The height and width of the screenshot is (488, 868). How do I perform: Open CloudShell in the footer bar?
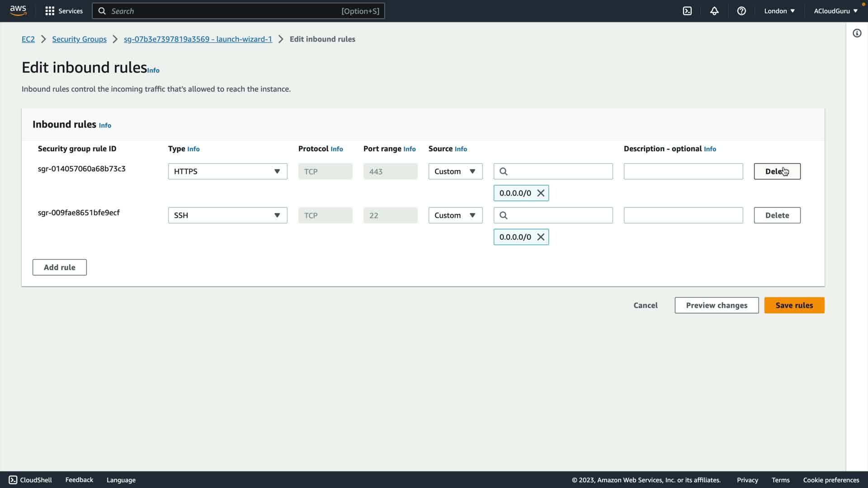31,480
